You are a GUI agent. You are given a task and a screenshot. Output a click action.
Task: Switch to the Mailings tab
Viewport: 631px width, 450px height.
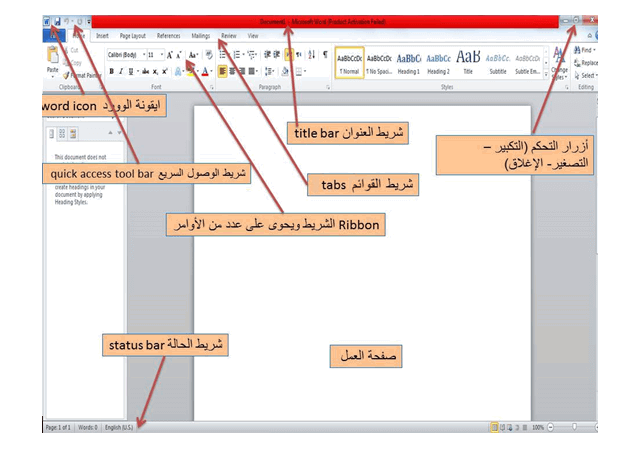200,35
